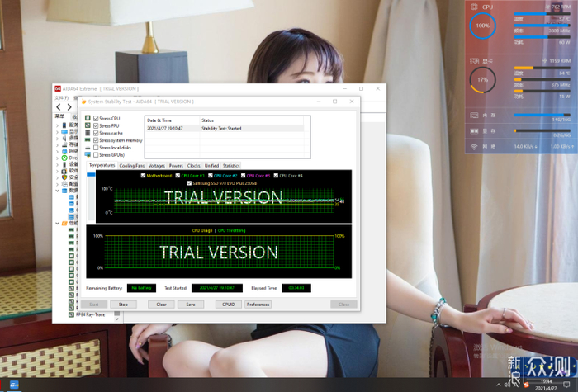Click the Wi-Fi icon in monitor widget
The height and width of the screenshot is (392, 578).
pos(474,146)
